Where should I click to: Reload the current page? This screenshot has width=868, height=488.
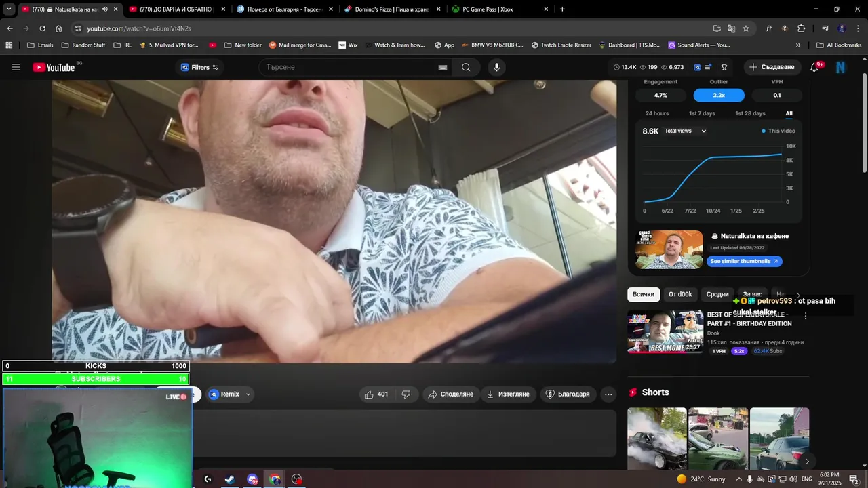click(42, 28)
